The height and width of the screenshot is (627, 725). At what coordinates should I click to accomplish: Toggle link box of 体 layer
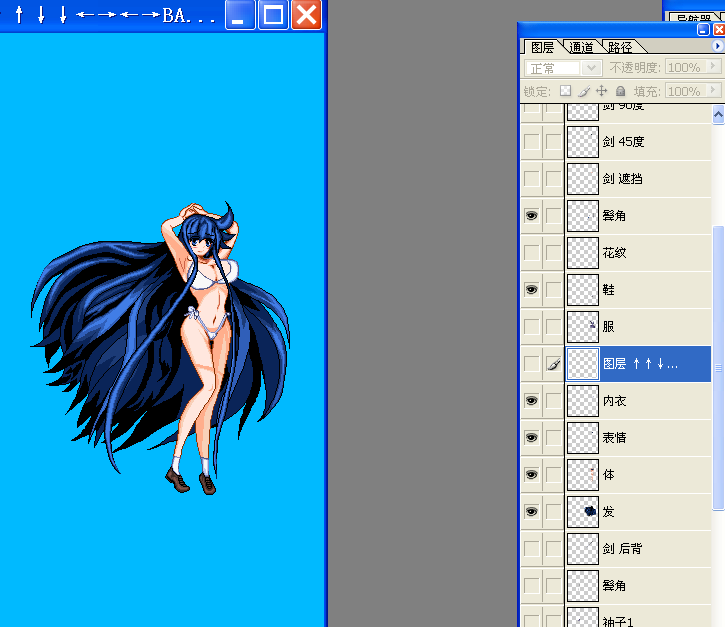(554, 475)
